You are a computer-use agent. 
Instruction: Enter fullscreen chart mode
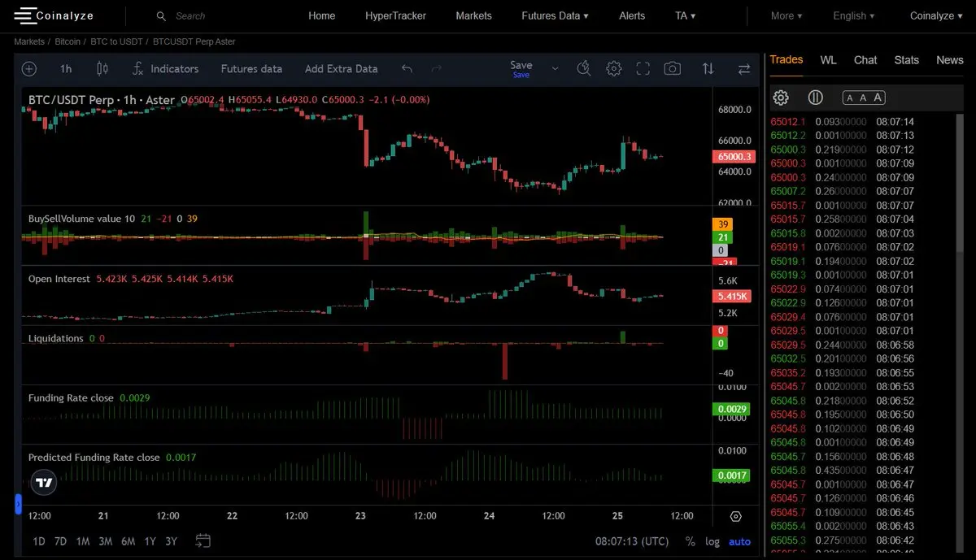point(643,69)
